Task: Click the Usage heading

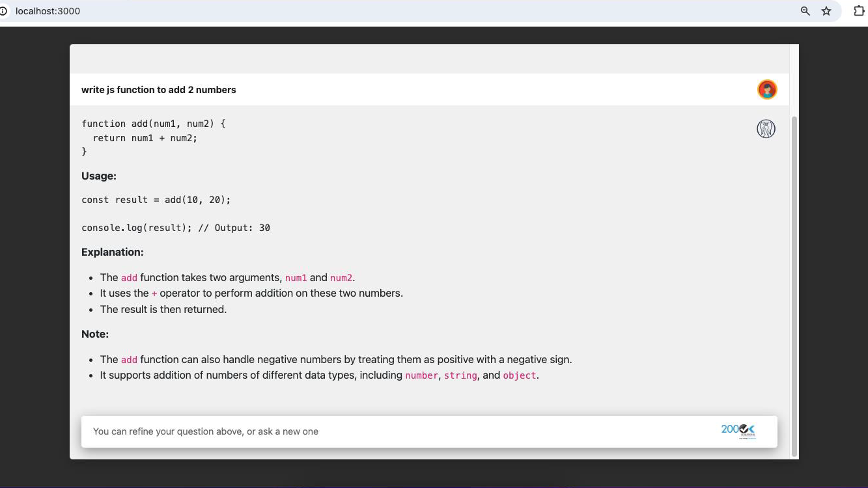Action: 99,176
